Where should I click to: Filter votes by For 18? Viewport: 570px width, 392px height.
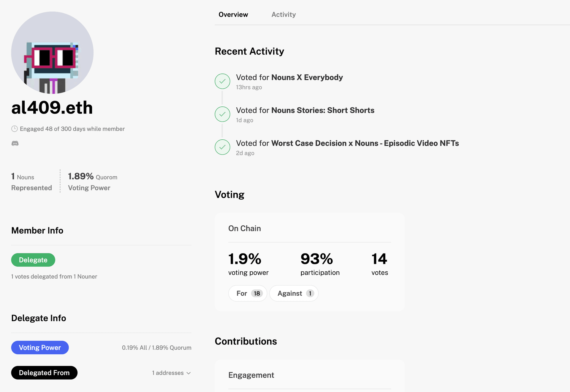[248, 294]
